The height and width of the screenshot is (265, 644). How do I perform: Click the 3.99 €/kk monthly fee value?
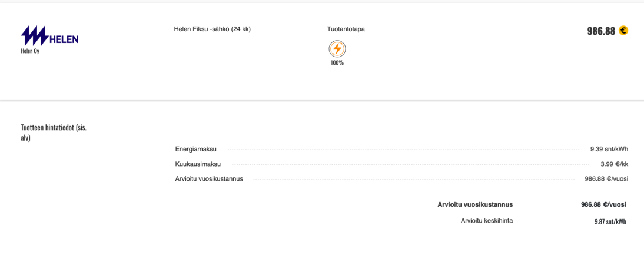[615, 164]
